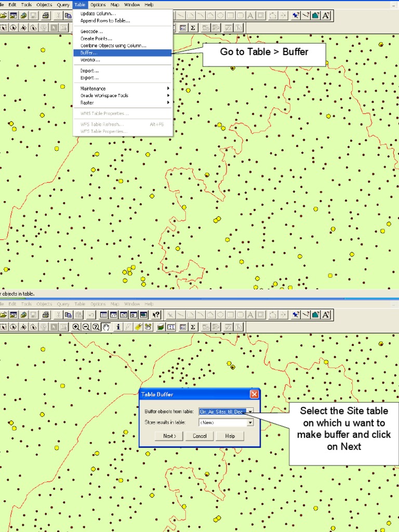Click Open Table icon in lower toolbar
The height and width of the screenshot is (532, 399).
4,315
